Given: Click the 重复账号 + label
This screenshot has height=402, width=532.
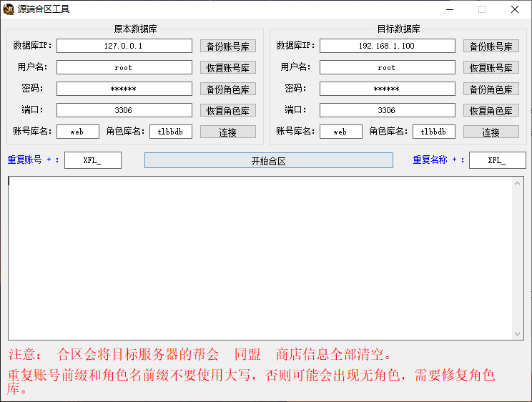Looking at the screenshot, I should click(33, 160).
